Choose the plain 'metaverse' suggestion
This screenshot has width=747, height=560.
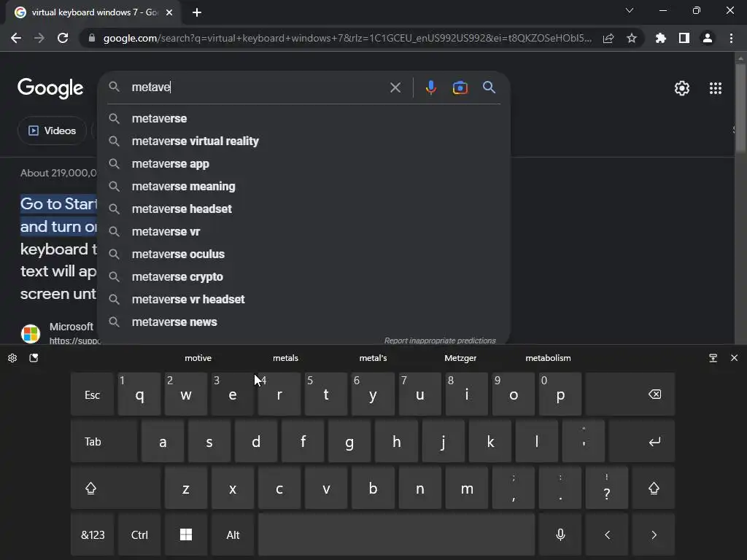pos(303,119)
